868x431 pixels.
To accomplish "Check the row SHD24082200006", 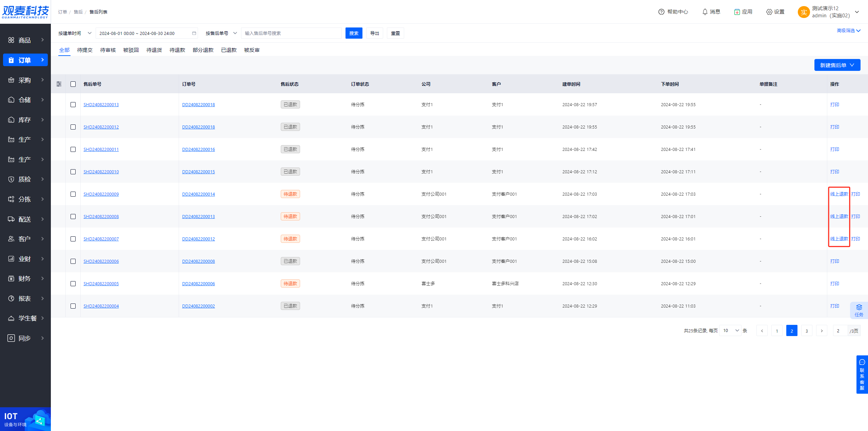I will click(73, 261).
